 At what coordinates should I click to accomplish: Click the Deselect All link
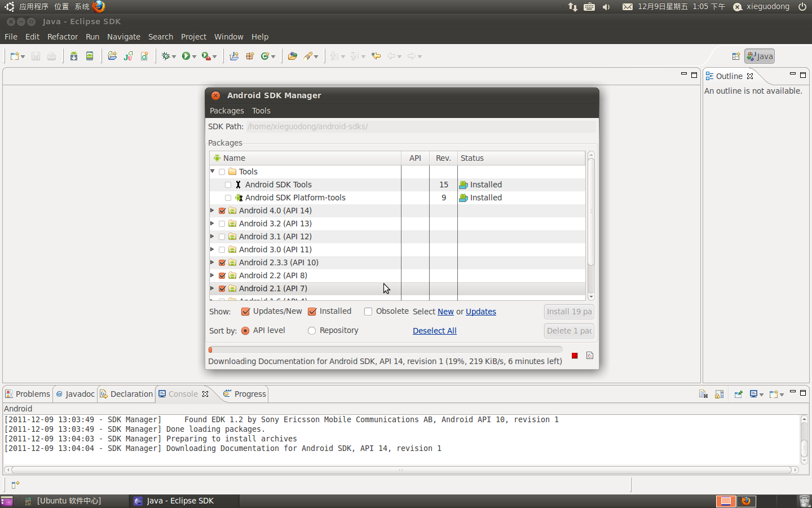[435, 331]
